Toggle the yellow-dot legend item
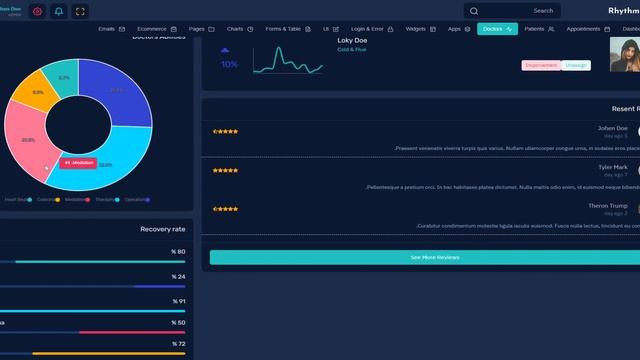 (48, 200)
